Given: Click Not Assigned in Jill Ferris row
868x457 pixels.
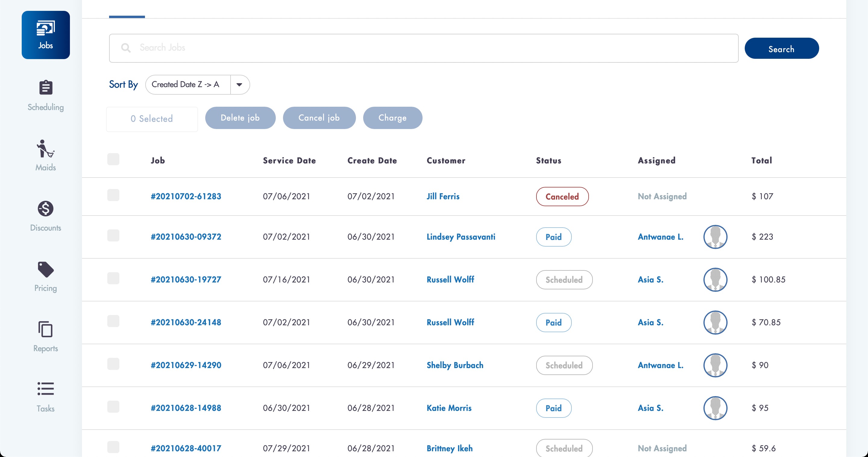Looking at the screenshot, I should tap(662, 196).
